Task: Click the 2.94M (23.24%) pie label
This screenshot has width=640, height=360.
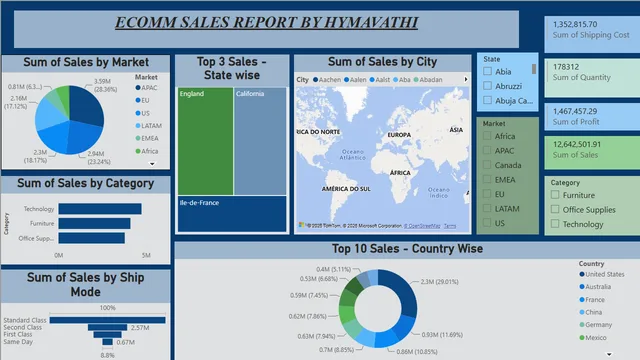Action: pos(99,158)
